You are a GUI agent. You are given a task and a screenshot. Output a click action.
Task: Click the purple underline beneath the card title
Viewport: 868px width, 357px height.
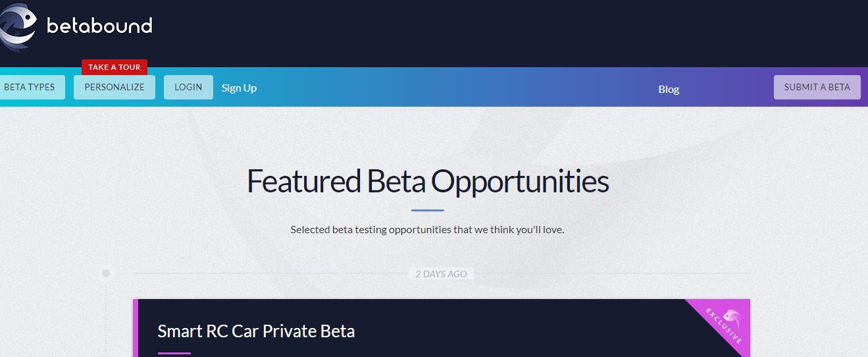[x=174, y=353]
